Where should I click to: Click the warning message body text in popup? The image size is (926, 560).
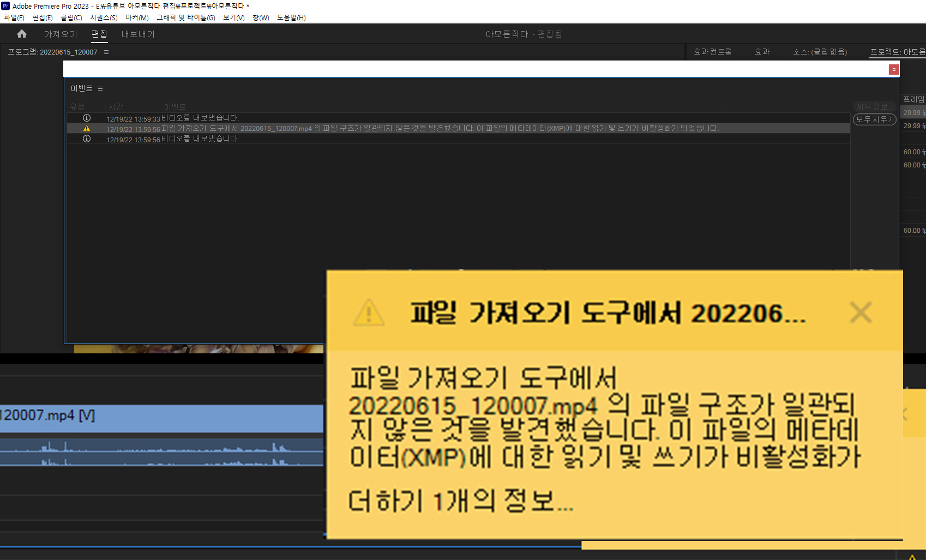pyautogui.click(x=604, y=418)
